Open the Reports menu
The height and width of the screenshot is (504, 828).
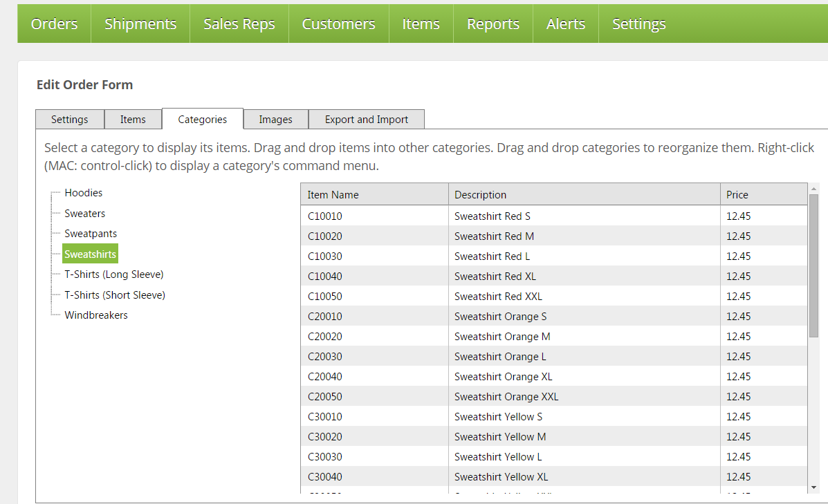(493, 24)
